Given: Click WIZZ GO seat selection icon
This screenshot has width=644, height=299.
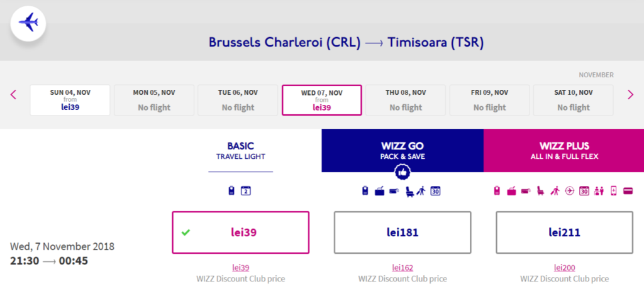Looking at the screenshot, I should pyautogui.click(x=409, y=191).
